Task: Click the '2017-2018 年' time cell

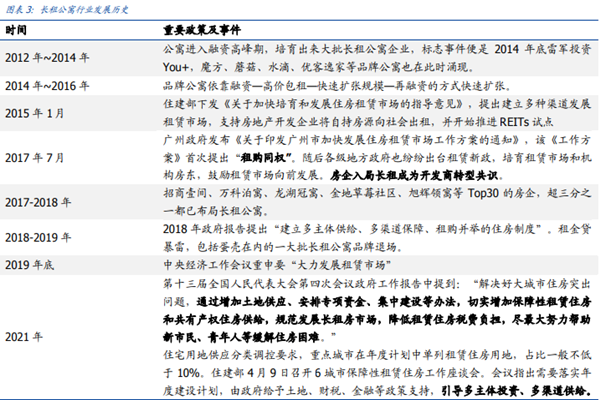Action: (x=38, y=202)
